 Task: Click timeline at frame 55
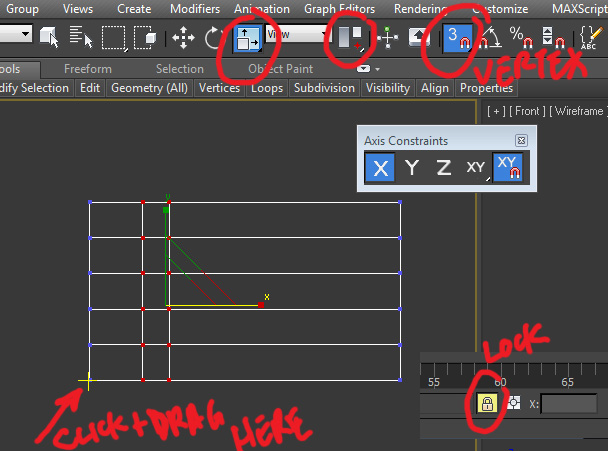(x=434, y=382)
